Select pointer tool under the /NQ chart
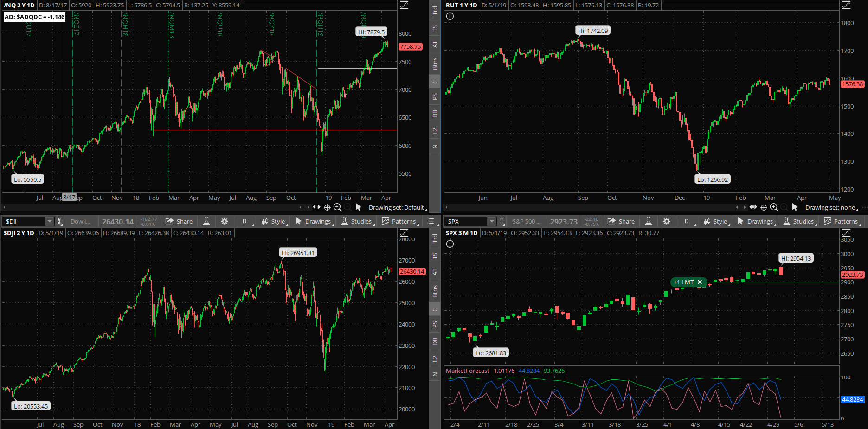The image size is (868, 429). click(x=358, y=207)
